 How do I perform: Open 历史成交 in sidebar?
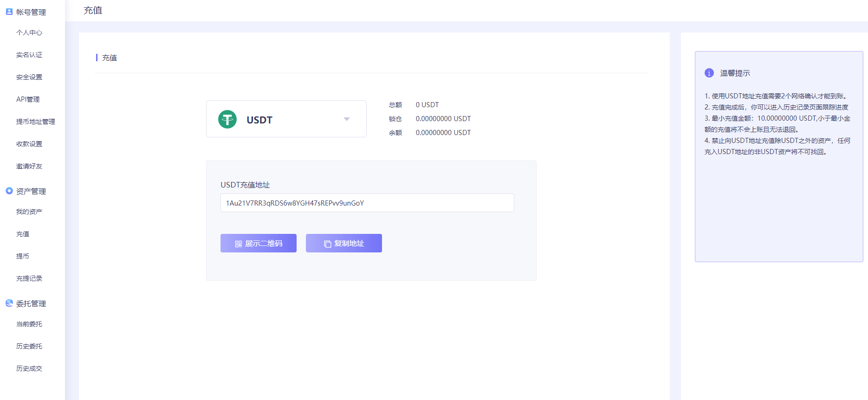[x=29, y=368]
